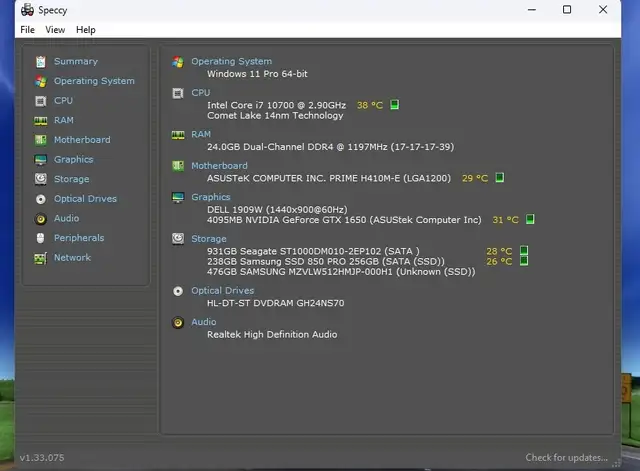Viewport: 640px width, 471px height.
Task: Click the Network card icon in sidebar
Action: tap(40, 258)
